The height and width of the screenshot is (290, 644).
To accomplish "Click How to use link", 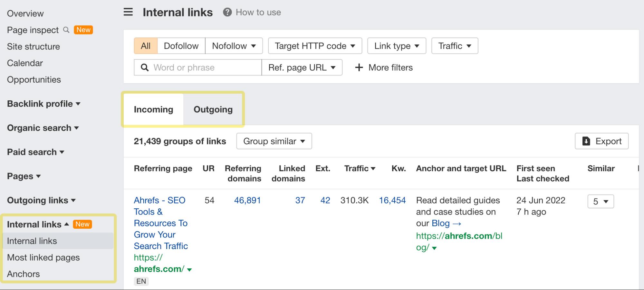I will (x=258, y=12).
